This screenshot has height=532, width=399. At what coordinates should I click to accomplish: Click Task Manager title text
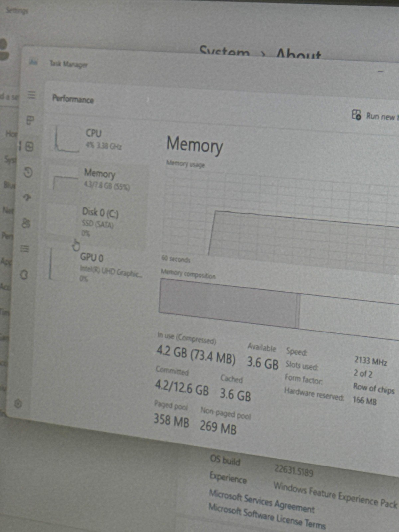click(x=68, y=64)
